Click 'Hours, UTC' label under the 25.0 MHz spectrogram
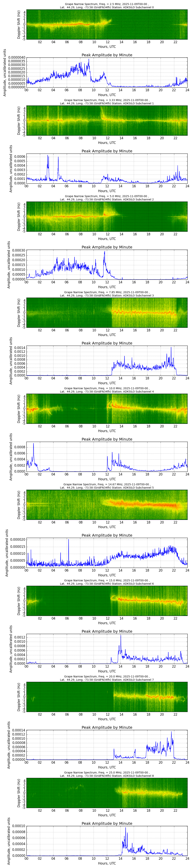The width and height of the screenshot is (193, 868). coord(107,815)
